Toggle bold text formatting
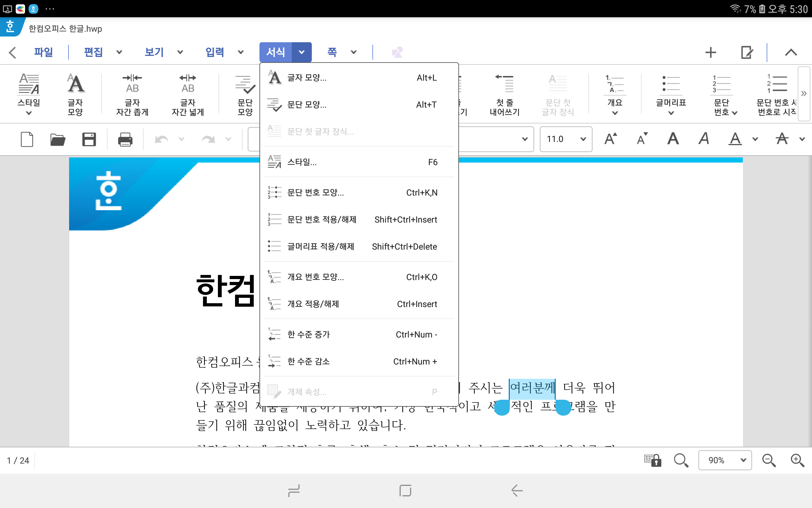The width and height of the screenshot is (812, 508). pyautogui.click(x=673, y=139)
